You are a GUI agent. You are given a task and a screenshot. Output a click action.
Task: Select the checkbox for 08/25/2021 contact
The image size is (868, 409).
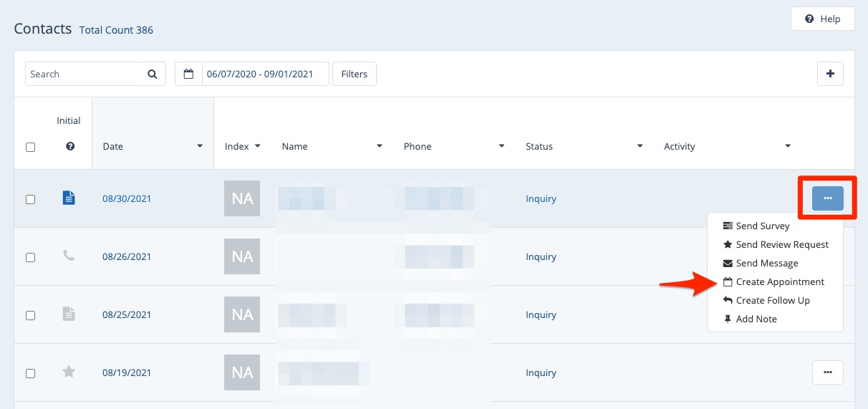coord(30,315)
